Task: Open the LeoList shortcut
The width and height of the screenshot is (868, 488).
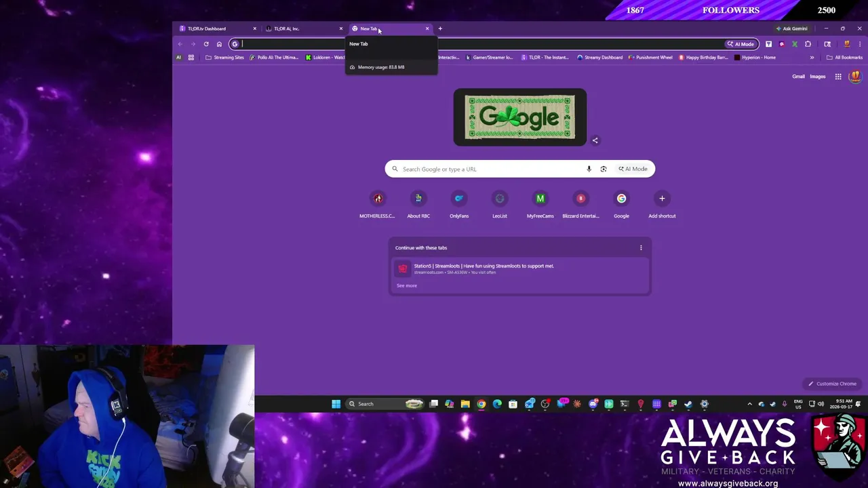Action: (500, 205)
